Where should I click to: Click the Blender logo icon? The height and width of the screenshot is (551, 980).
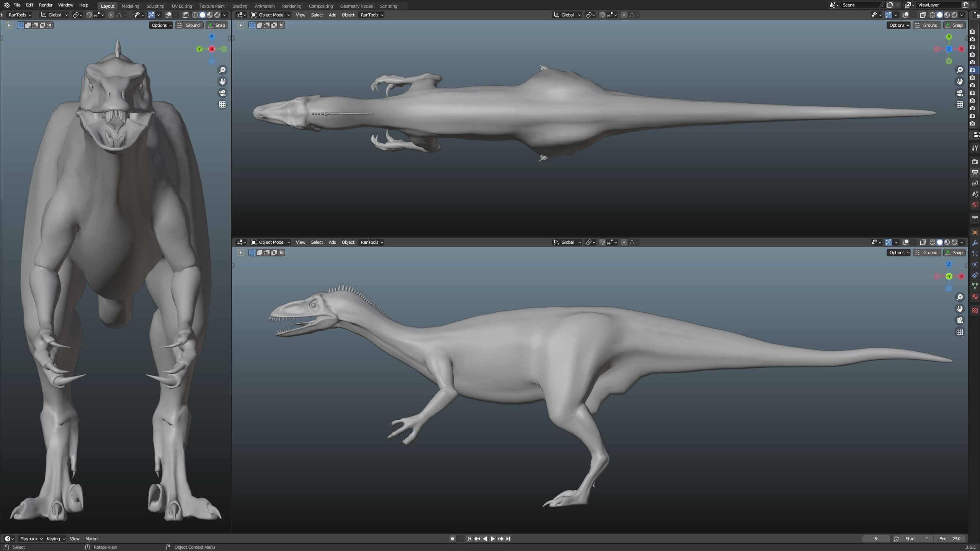tap(6, 5)
